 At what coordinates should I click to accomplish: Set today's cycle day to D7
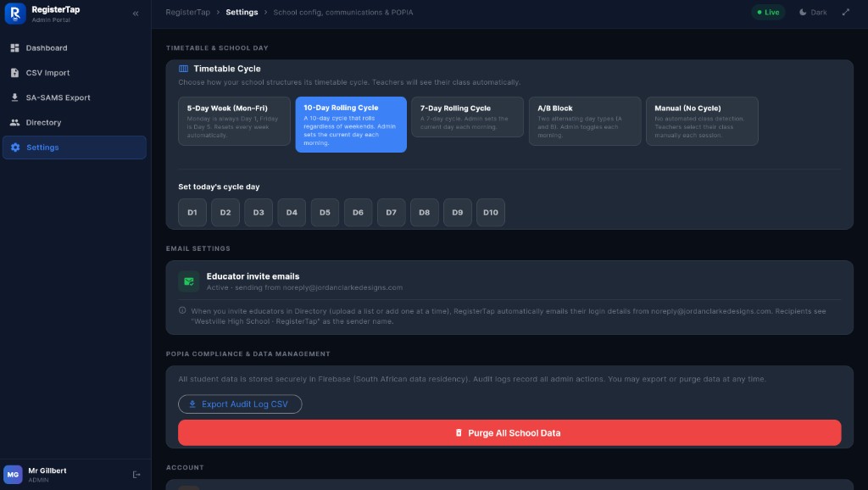click(x=392, y=213)
